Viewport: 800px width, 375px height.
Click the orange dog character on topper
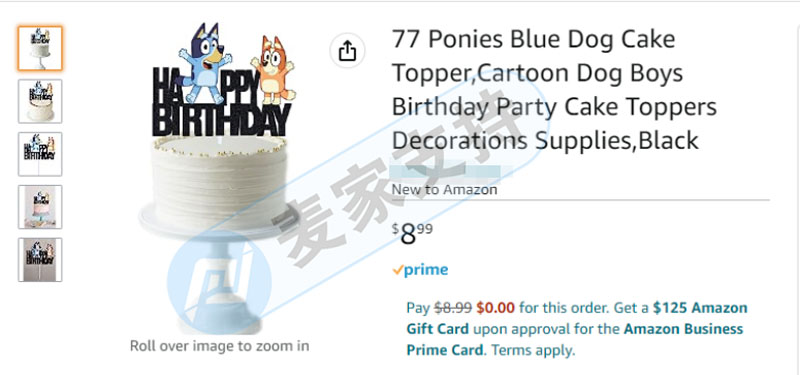pyautogui.click(x=273, y=70)
